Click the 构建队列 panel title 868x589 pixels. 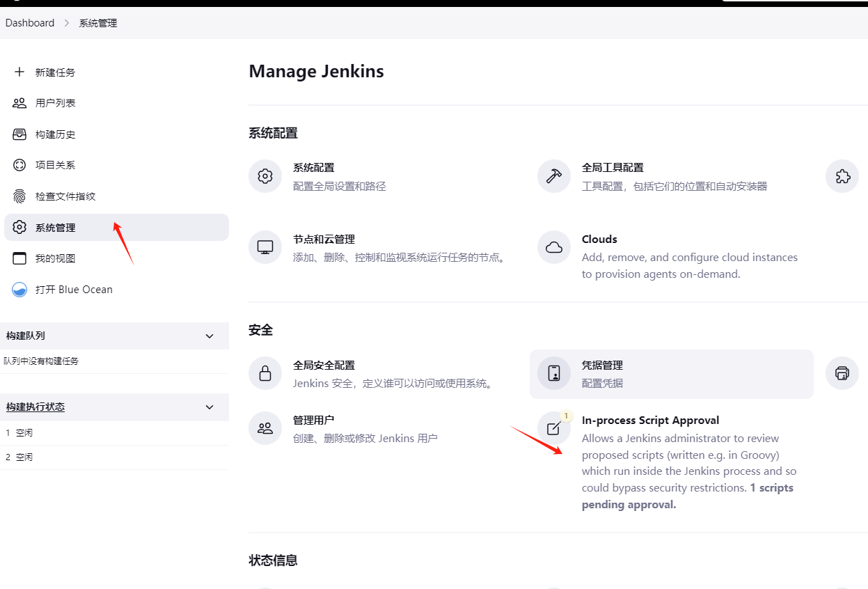[x=26, y=336]
